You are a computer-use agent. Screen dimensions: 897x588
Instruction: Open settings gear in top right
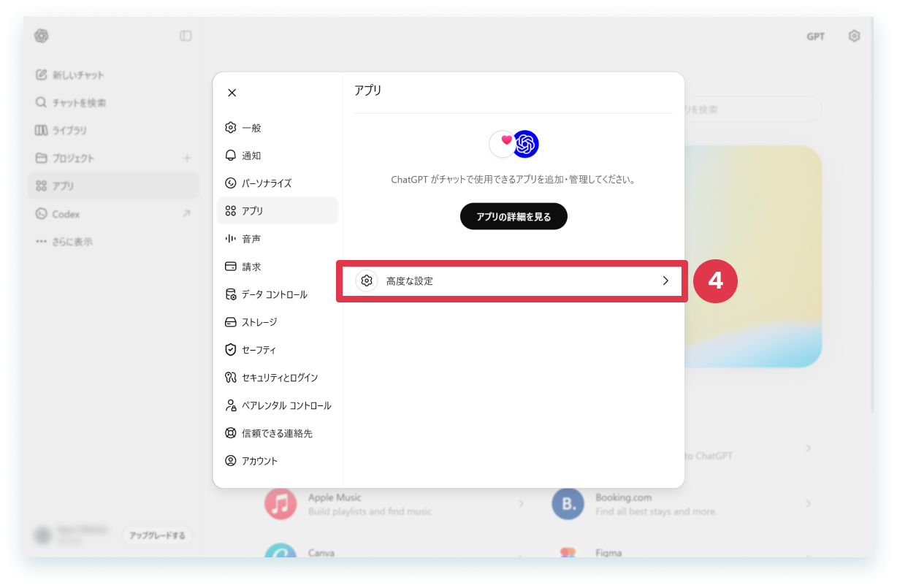click(x=854, y=36)
